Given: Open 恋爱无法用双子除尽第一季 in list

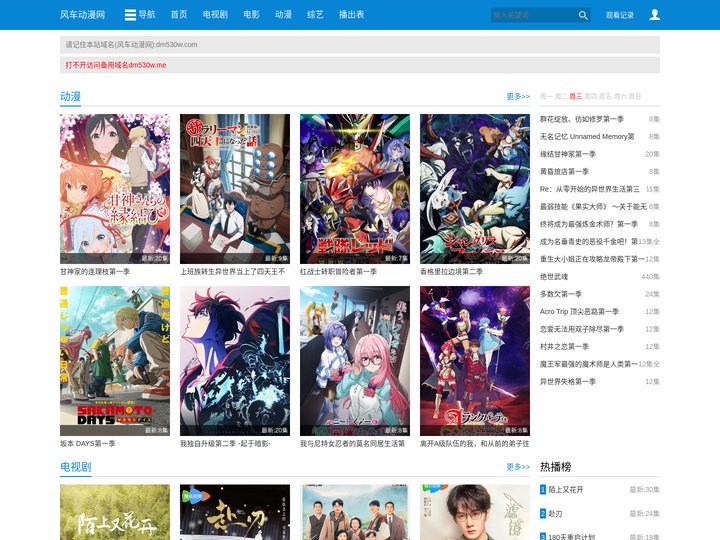Looking at the screenshot, I should point(582,329).
